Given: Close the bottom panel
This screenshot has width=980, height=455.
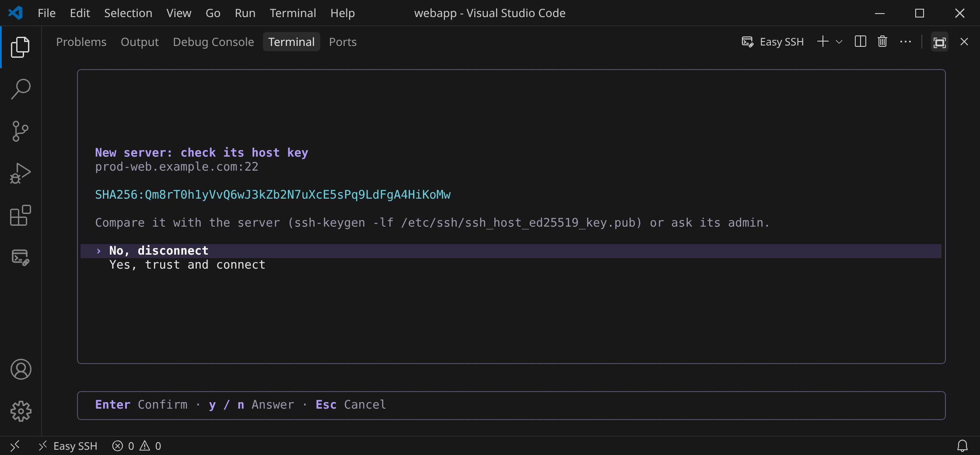Looking at the screenshot, I should (x=964, y=42).
